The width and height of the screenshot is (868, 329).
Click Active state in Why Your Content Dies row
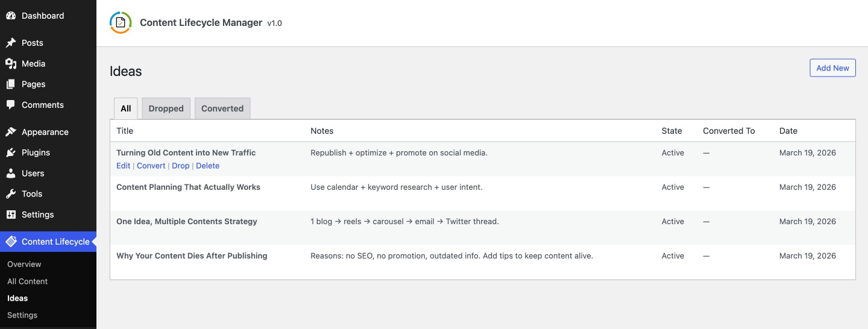tap(673, 255)
